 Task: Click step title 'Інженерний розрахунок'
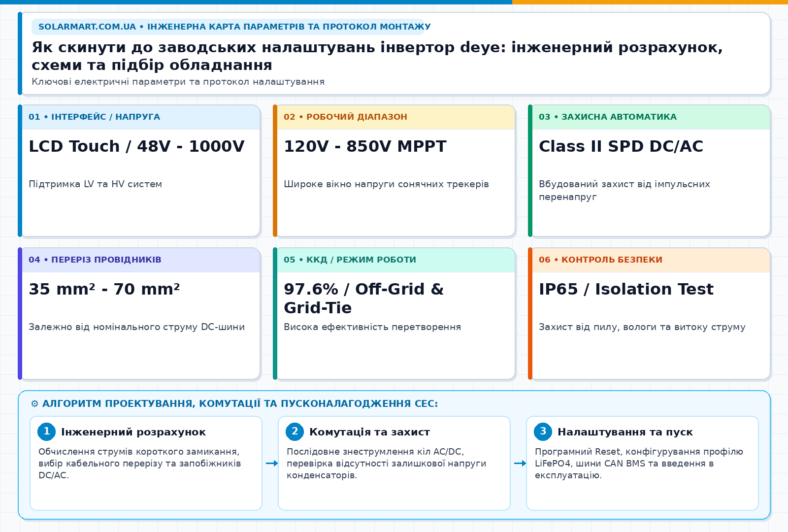click(x=133, y=432)
